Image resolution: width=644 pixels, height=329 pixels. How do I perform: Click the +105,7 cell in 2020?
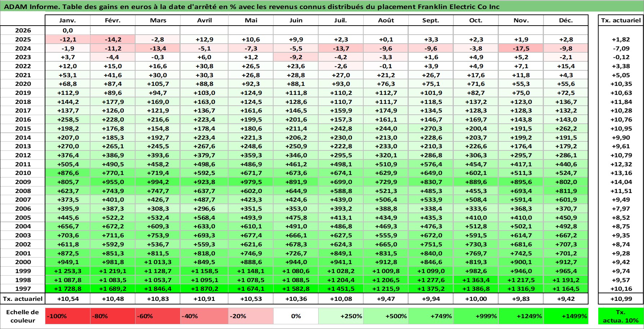[x=158, y=84]
